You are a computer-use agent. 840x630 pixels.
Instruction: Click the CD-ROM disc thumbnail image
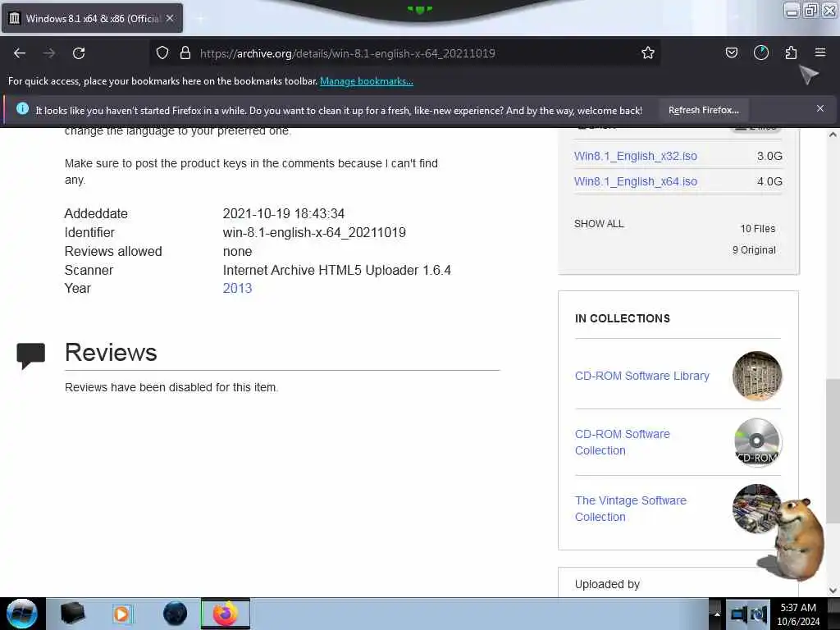click(757, 442)
